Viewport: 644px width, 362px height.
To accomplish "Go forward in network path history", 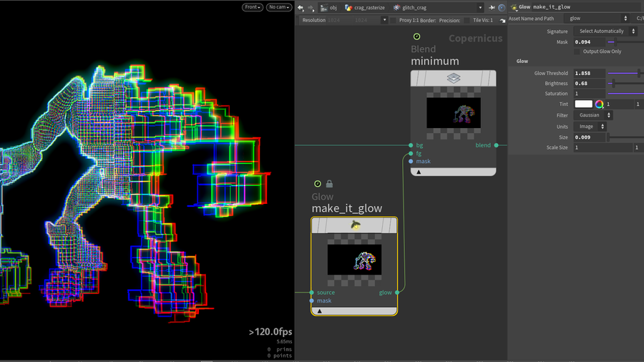I will (x=311, y=7).
